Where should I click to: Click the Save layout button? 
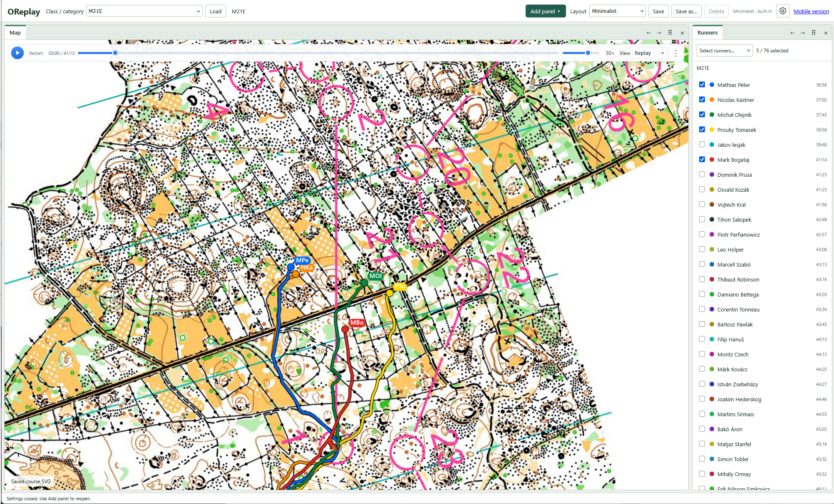coord(658,11)
